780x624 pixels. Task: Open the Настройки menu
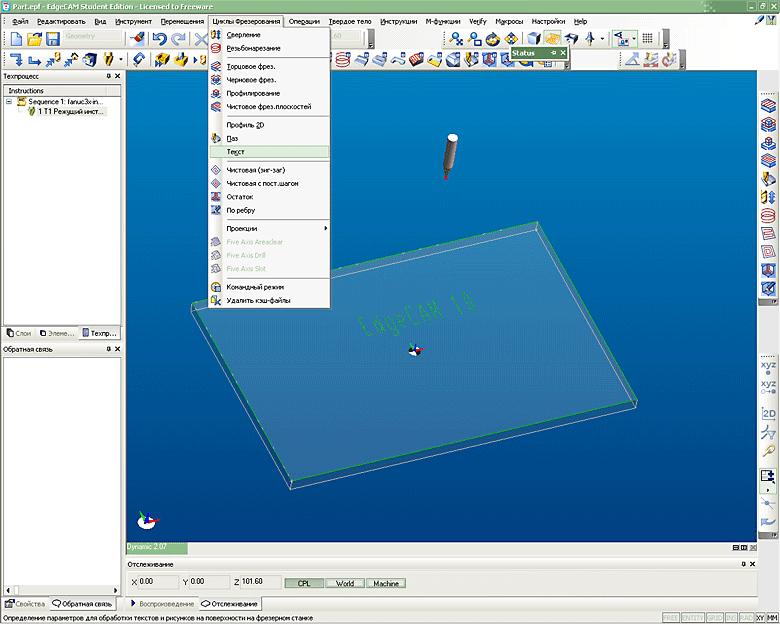548,21
